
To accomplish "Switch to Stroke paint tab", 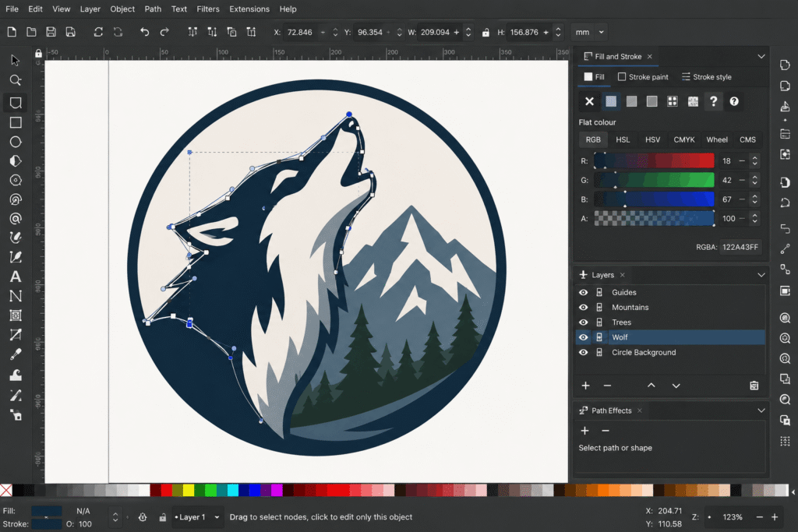I will point(643,77).
